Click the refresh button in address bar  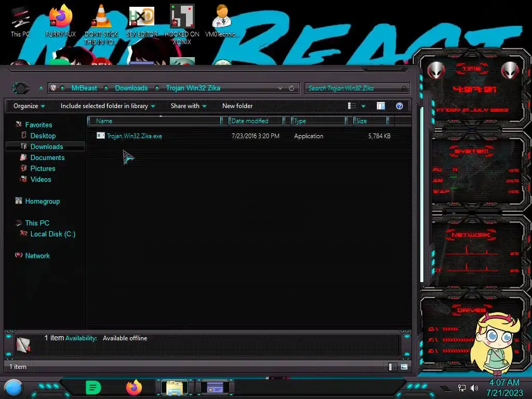(291, 88)
